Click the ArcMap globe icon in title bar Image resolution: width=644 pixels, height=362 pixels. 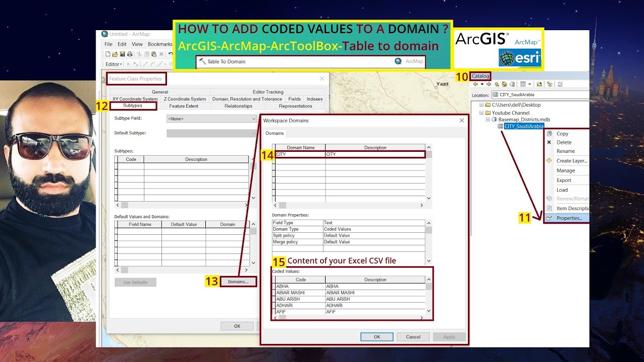(x=105, y=34)
